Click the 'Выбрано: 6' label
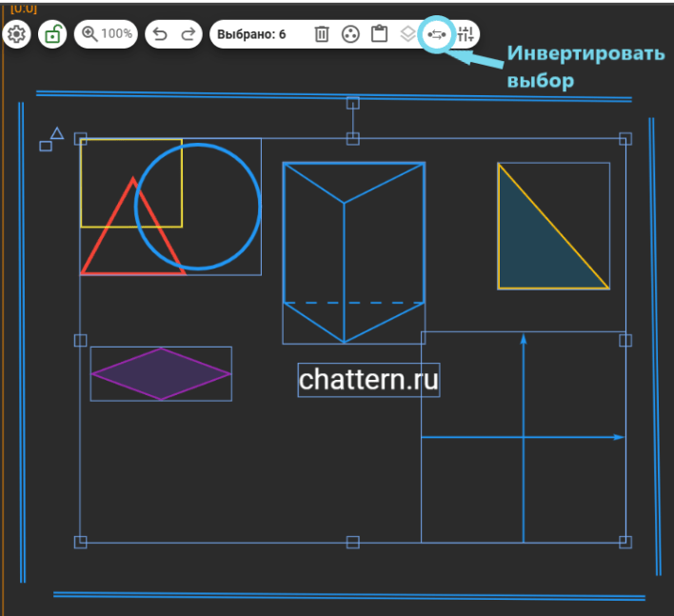674x616 pixels. pyautogui.click(x=251, y=34)
